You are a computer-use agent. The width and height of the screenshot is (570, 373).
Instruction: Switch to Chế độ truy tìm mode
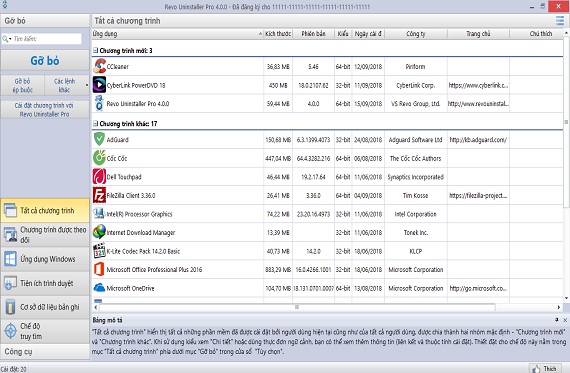click(45, 331)
